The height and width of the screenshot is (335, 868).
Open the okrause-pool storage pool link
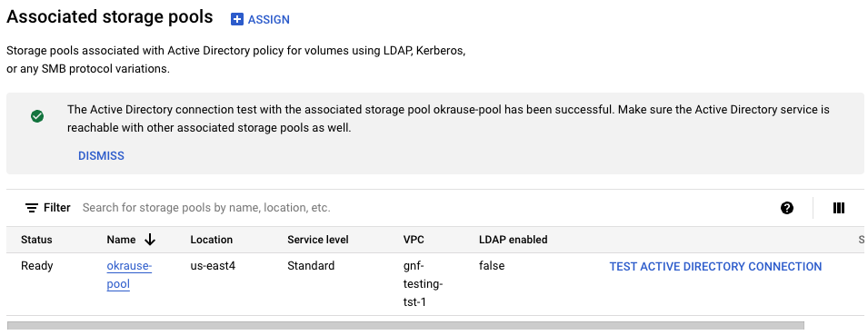[129, 275]
